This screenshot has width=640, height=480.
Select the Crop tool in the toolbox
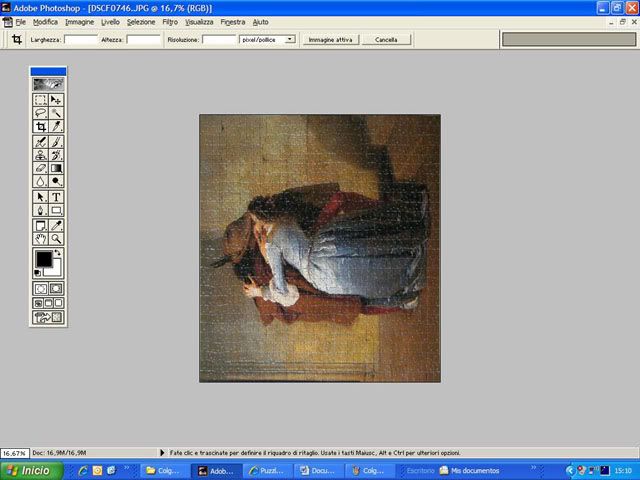pos(40,127)
